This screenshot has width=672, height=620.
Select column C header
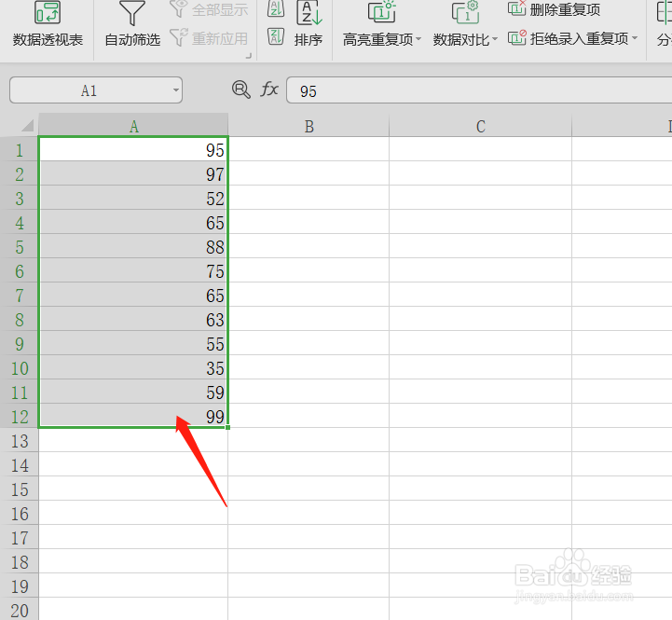[x=480, y=127]
